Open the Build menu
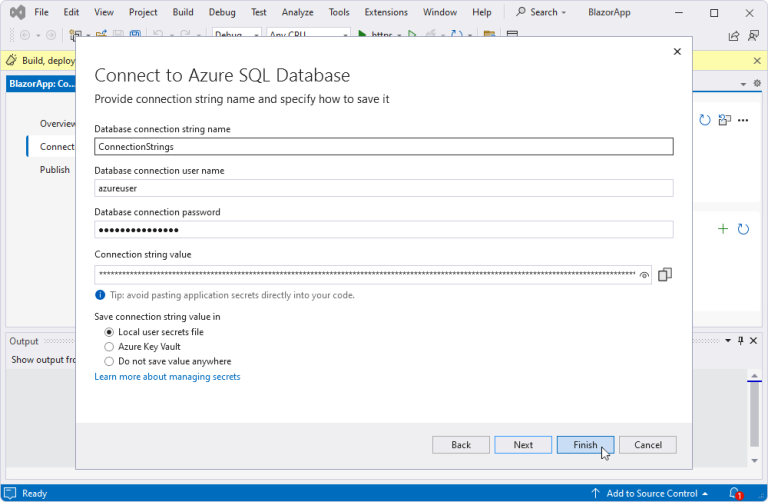768x502 pixels. [x=183, y=12]
